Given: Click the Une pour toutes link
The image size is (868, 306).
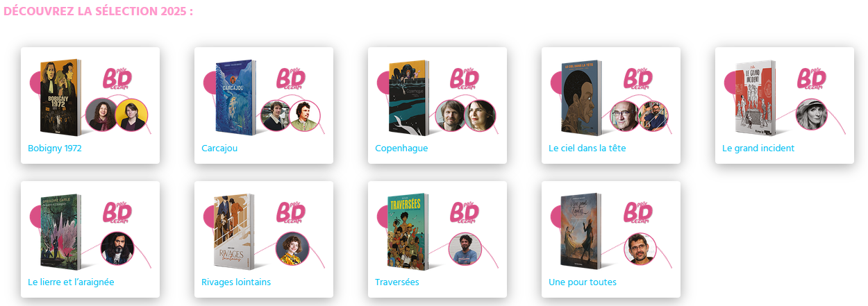Looking at the screenshot, I should click(583, 282).
